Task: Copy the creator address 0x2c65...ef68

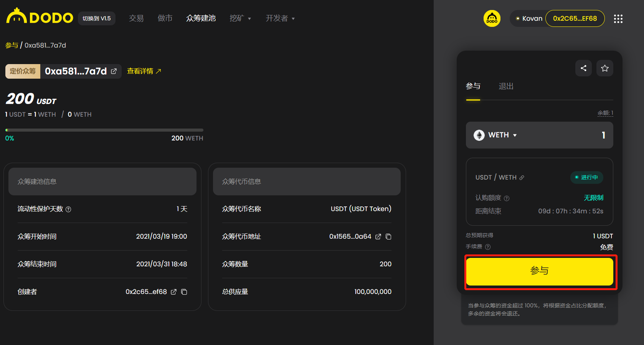Action: pos(184,292)
